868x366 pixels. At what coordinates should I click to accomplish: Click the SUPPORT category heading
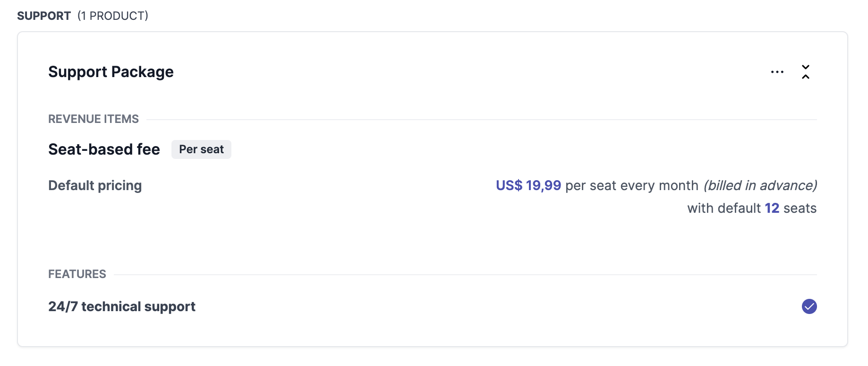click(44, 16)
